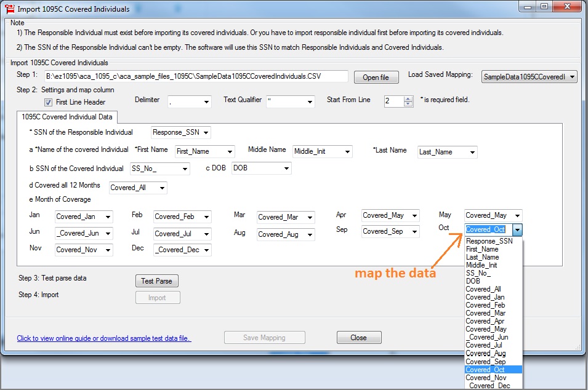
Task: Open the Load Saved Mapping dropdown
Action: 571,77
